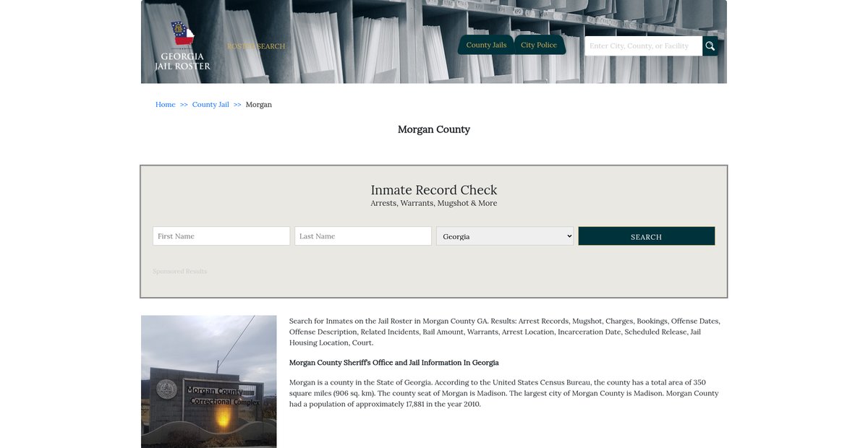Open the Roster Search link
Screen dimensions: 868x448
[256, 46]
